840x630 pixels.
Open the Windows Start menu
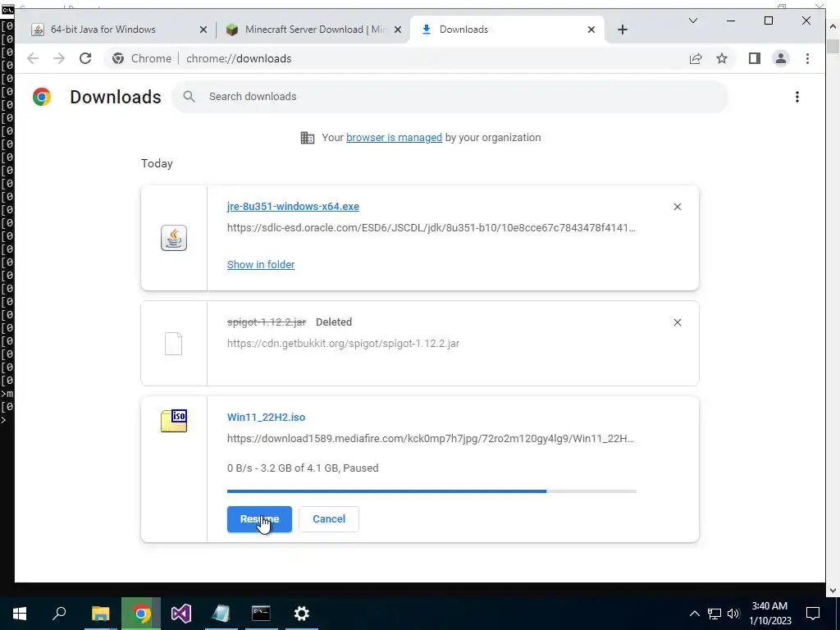click(x=20, y=614)
